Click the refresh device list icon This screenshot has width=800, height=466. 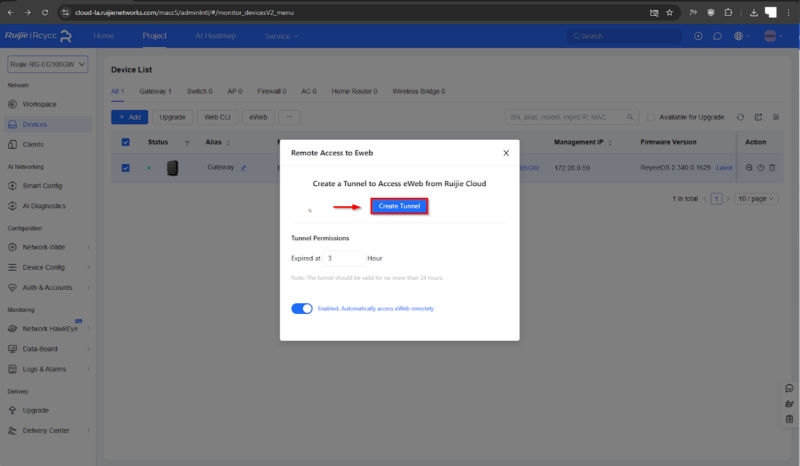point(740,117)
